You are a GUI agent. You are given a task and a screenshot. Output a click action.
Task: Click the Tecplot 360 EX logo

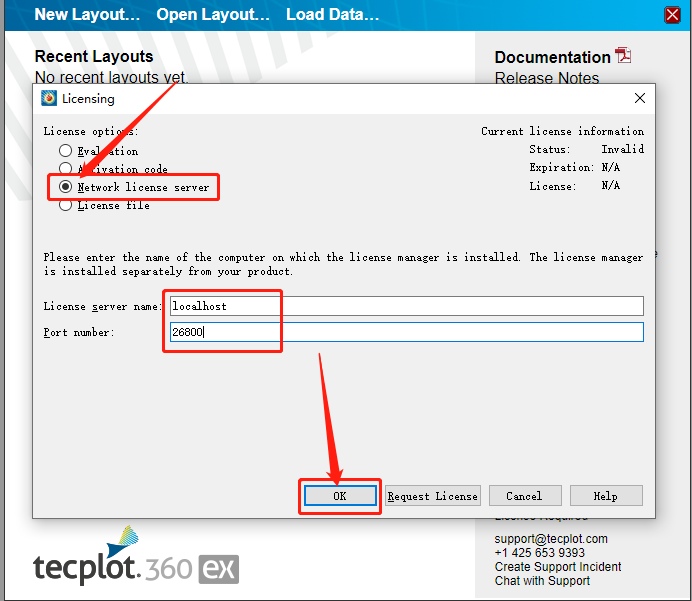coord(136,556)
